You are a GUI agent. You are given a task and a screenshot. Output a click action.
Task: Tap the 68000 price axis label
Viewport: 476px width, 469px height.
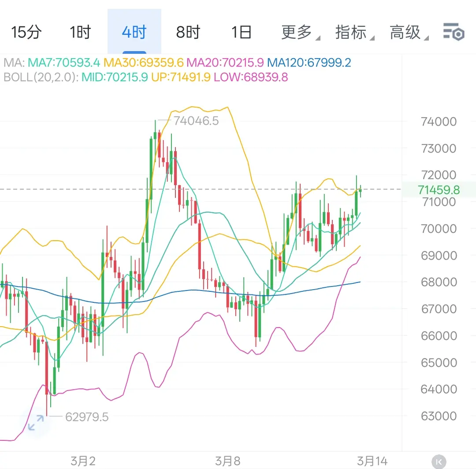pyautogui.click(x=439, y=282)
